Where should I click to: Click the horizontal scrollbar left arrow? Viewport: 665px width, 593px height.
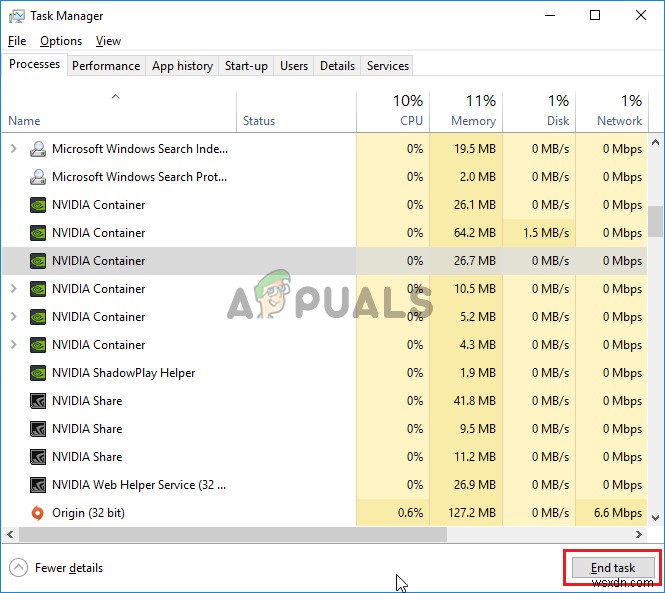[x=10, y=534]
